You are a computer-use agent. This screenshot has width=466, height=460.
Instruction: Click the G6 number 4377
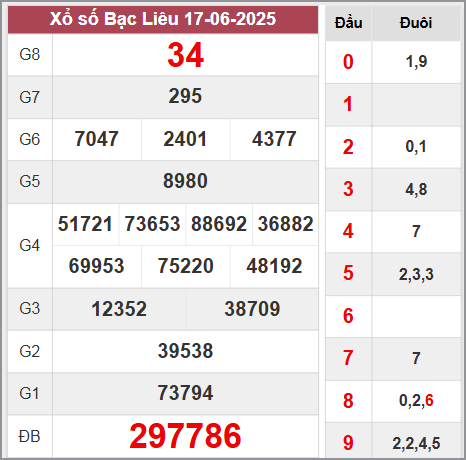(274, 139)
